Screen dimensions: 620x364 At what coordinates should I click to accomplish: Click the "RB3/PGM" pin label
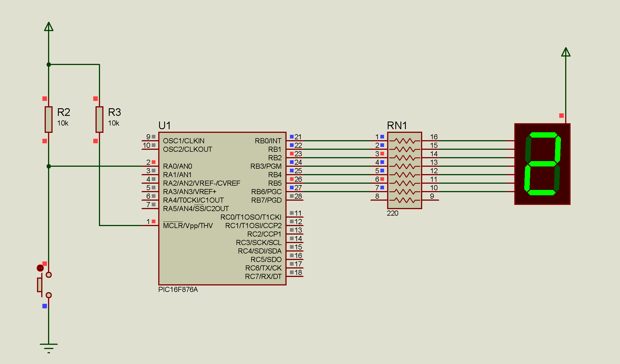[x=266, y=166]
